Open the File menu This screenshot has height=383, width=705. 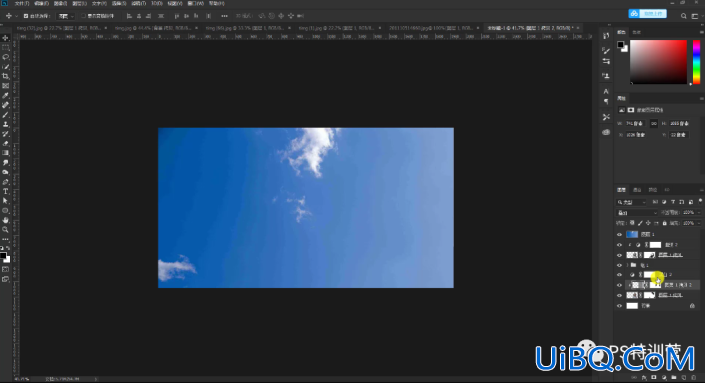point(22,3)
